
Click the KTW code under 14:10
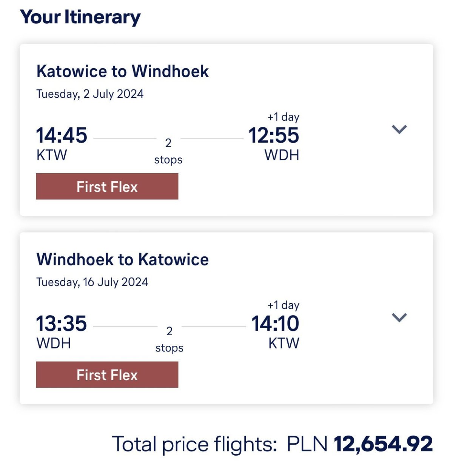tap(284, 343)
